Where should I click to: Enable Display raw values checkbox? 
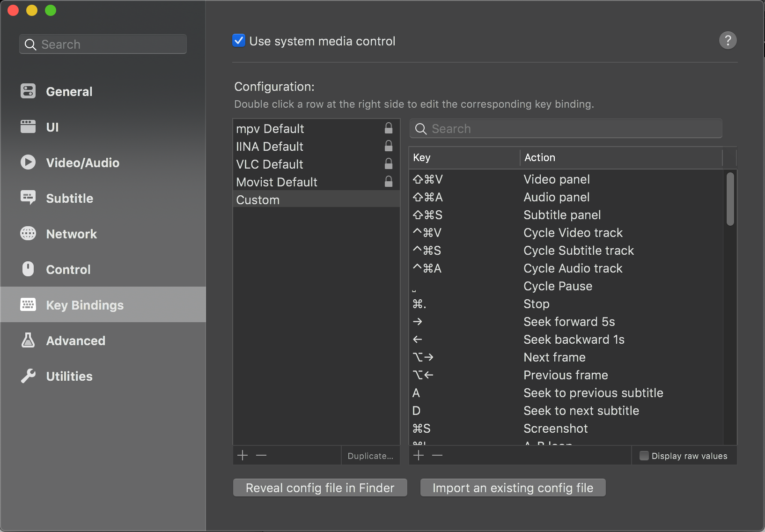(x=644, y=456)
